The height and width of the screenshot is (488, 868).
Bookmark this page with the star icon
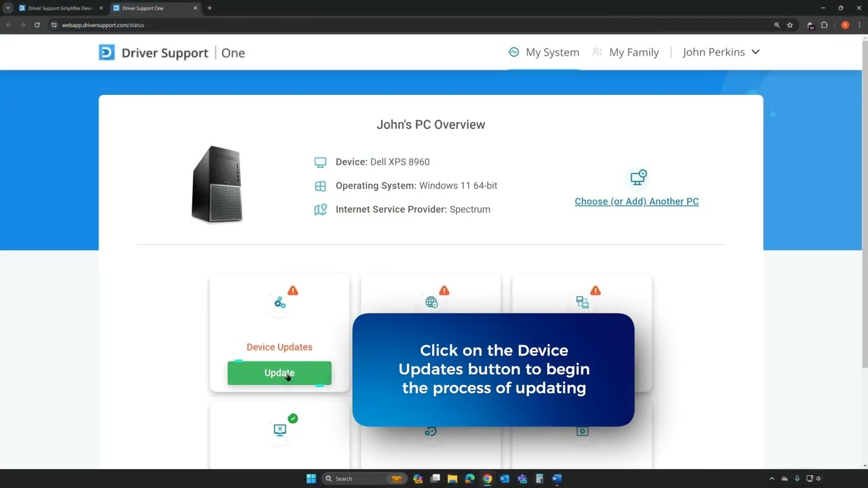pos(790,25)
